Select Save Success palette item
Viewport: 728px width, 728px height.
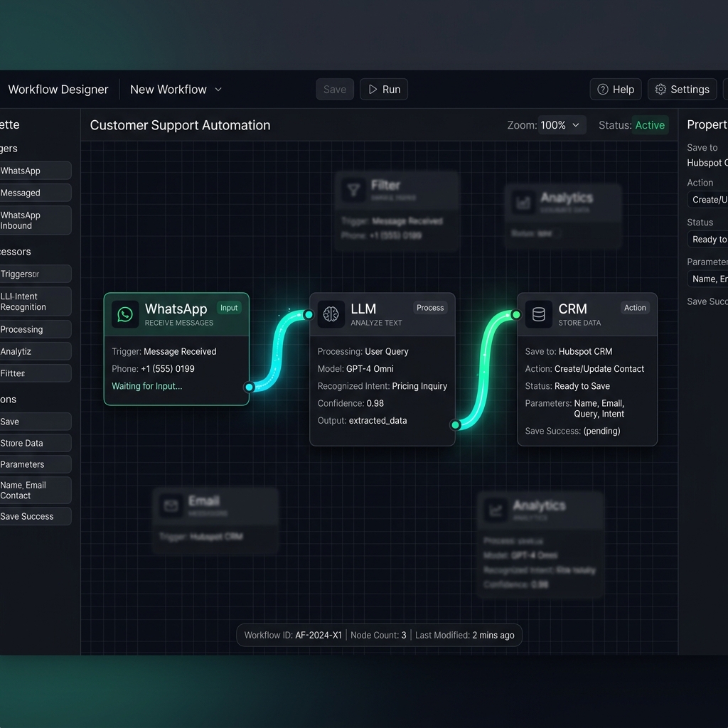[36, 516]
